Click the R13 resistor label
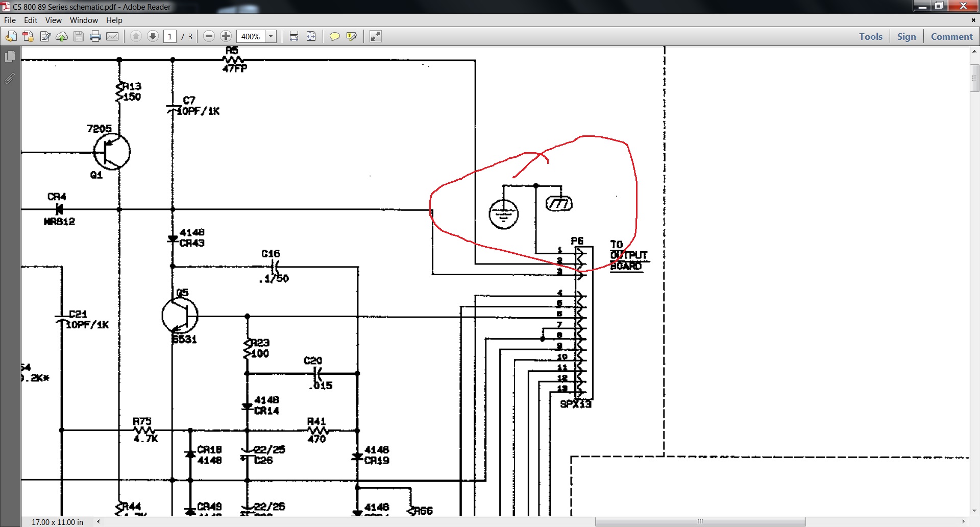Image resolution: width=980 pixels, height=527 pixels. [x=132, y=86]
